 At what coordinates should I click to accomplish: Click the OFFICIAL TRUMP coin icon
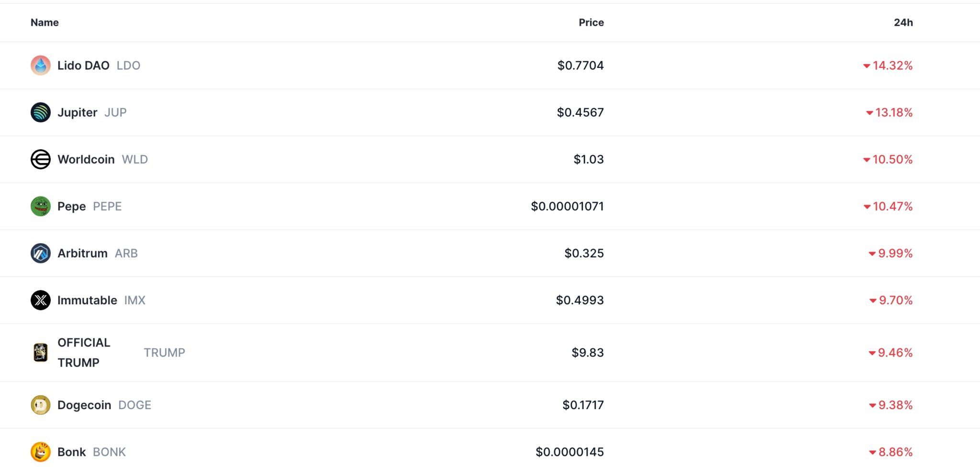pyautogui.click(x=41, y=353)
